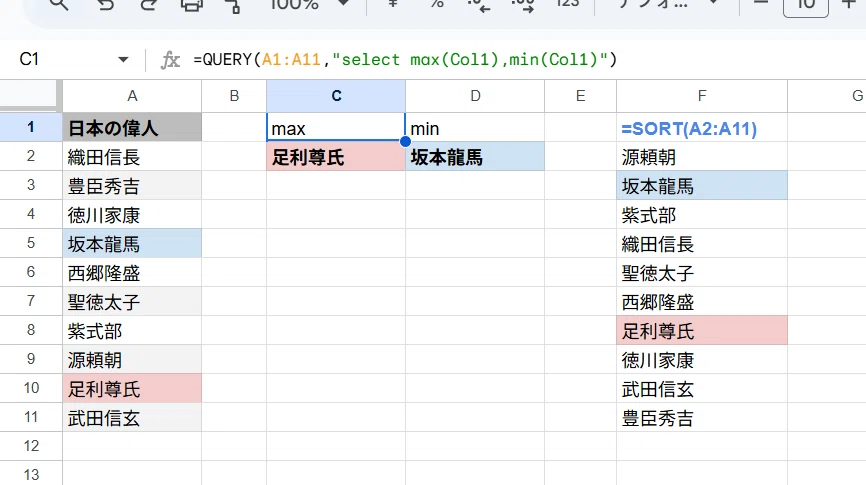Screen dimensions: 866x485
Task: Click the QUERY formula in formula bar
Action: click(405, 59)
